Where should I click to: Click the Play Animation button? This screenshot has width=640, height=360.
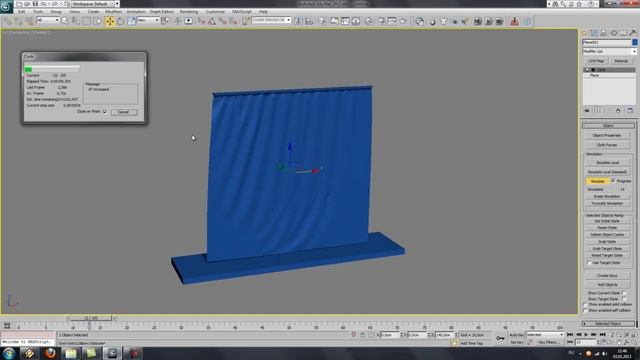tap(586, 335)
